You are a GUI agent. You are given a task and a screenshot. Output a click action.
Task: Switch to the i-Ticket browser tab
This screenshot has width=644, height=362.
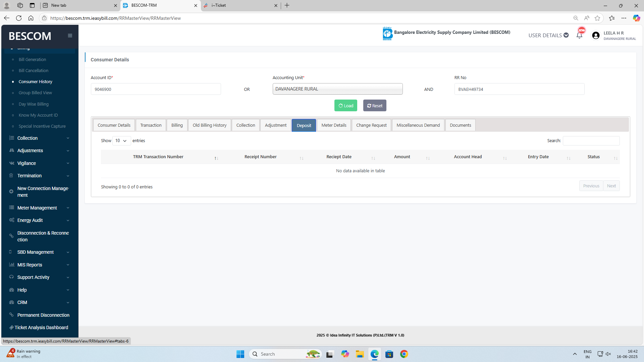240,5
